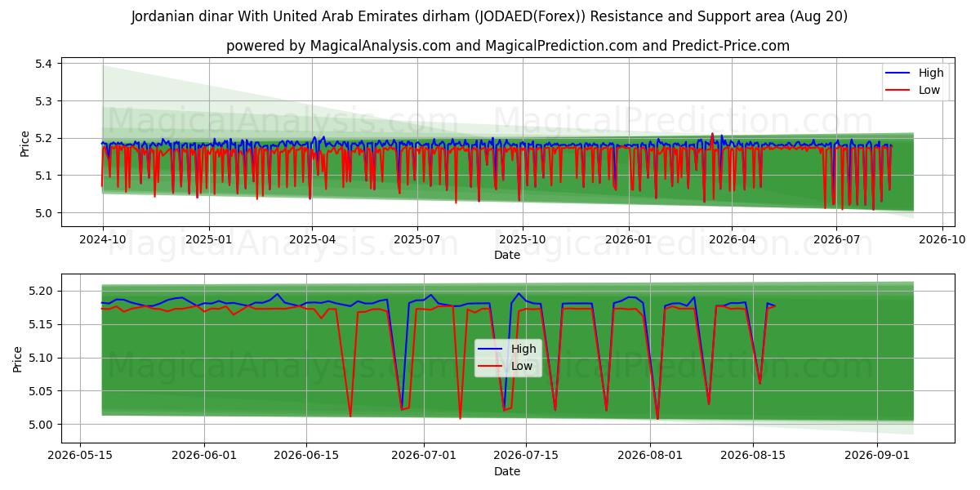Click the 2026-04 tick label
The height and width of the screenshot is (490, 980).
pyautogui.click(x=732, y=241)
